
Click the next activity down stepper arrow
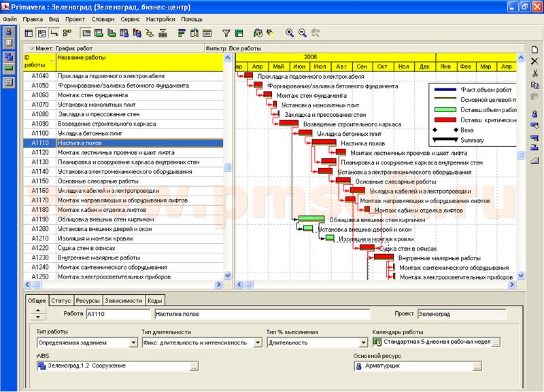38,317
